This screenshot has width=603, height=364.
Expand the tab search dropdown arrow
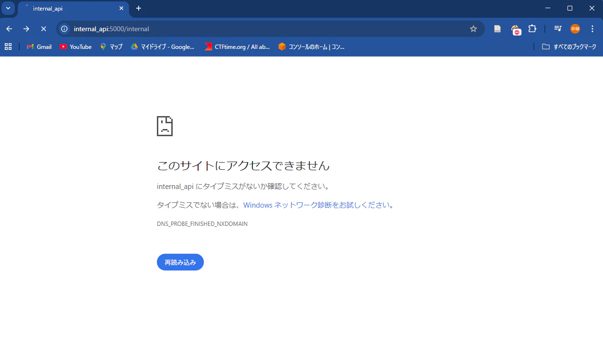(x=8, y=8)
